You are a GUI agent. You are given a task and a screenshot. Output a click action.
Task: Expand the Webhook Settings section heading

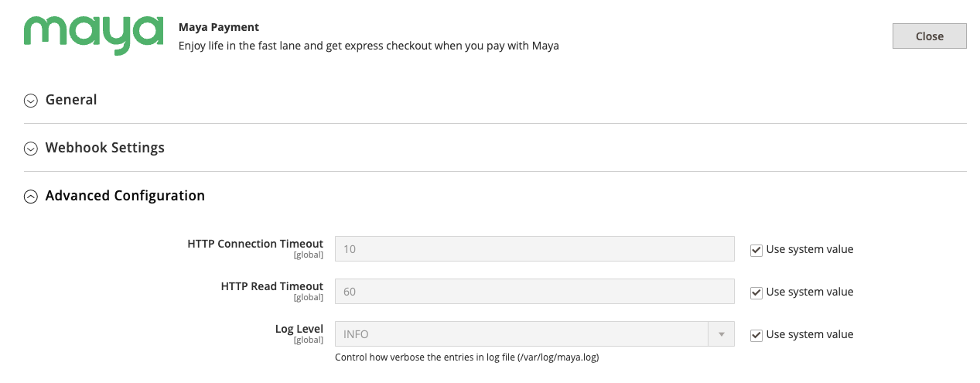(105, 148)
